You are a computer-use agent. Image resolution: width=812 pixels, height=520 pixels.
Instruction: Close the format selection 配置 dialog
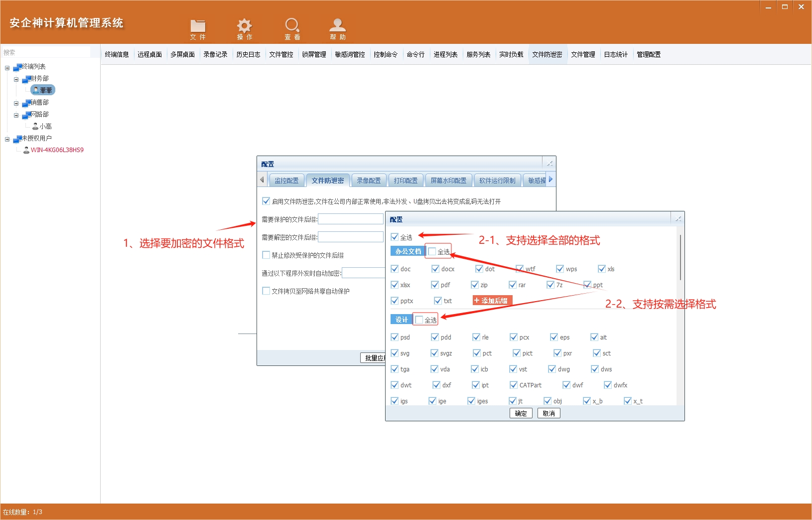[678, 219]
